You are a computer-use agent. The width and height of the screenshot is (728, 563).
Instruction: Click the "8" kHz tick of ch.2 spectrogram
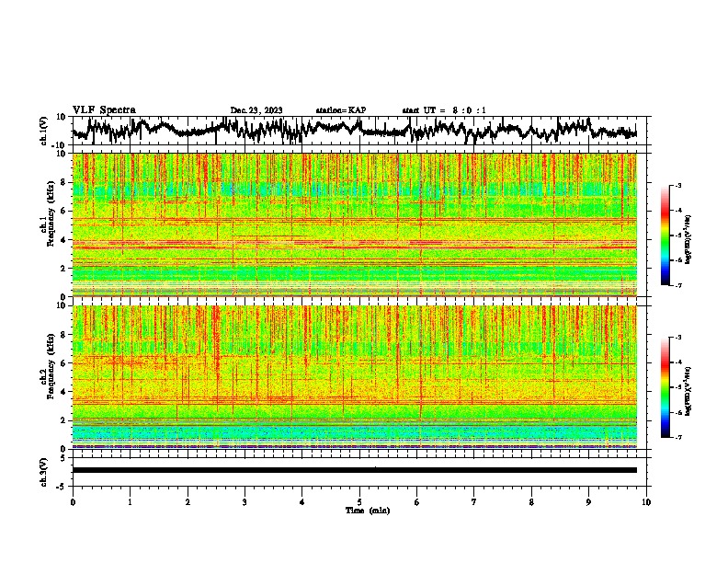tap(64, 335)
